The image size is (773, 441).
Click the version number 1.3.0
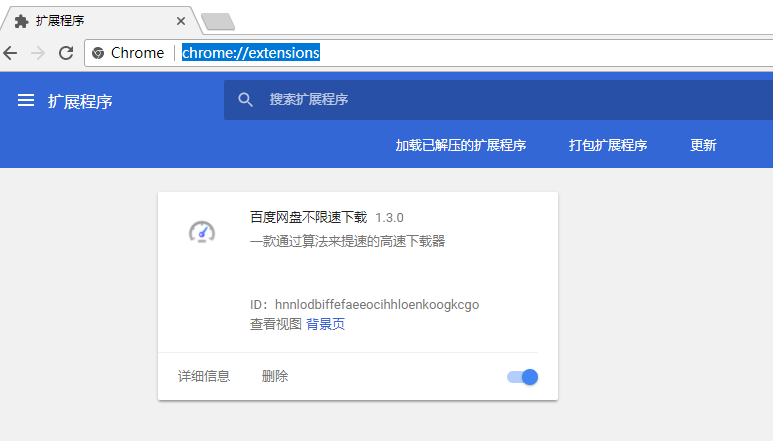coord(389,218)
